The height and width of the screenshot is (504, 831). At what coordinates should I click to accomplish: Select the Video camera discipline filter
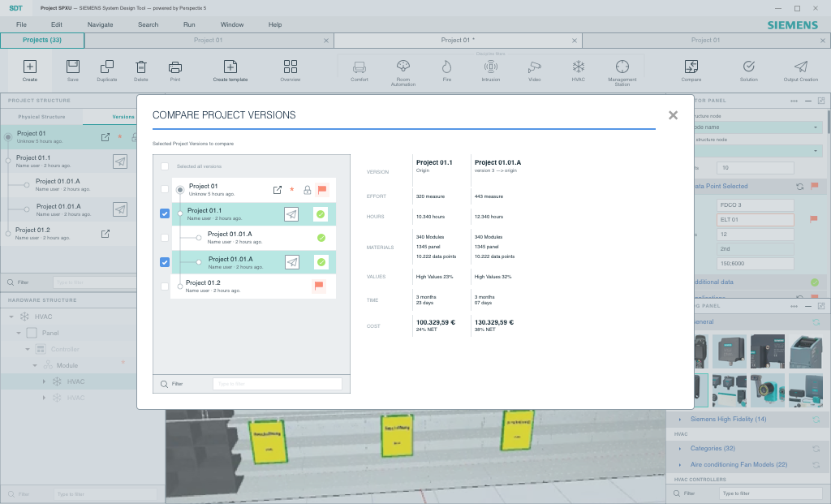534,67
